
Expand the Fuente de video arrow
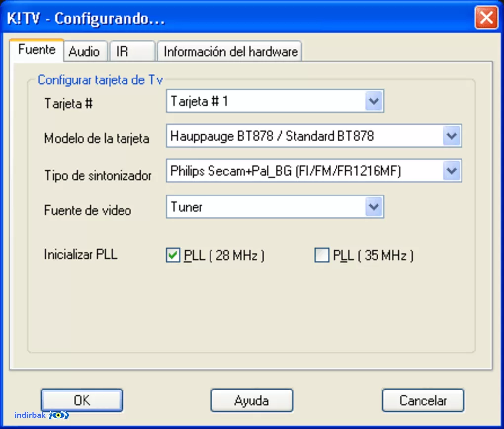point(374,207)
